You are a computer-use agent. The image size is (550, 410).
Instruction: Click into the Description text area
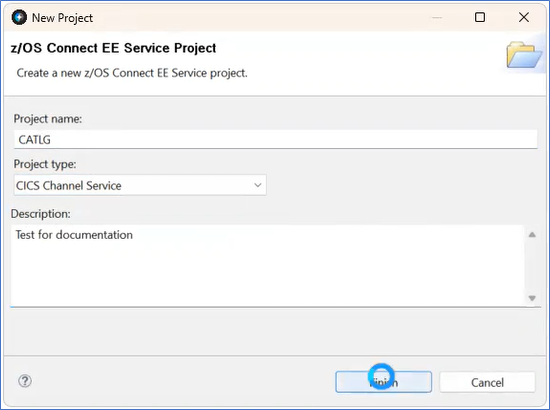(267, 266)
